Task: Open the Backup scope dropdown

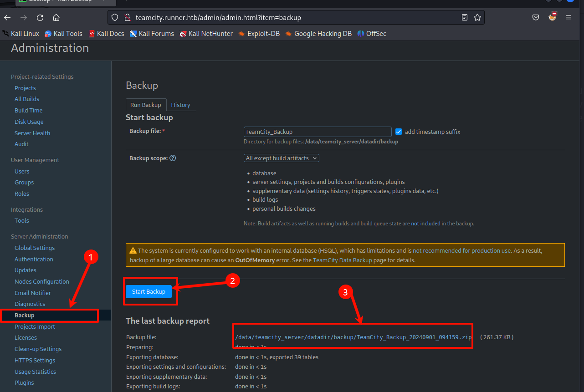Action: [x=282, y=158]
